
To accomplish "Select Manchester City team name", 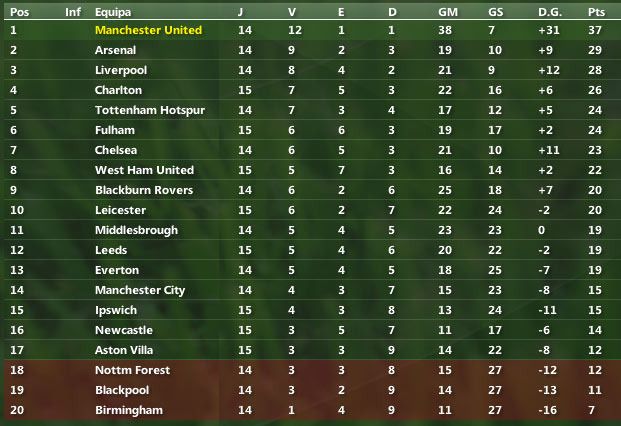I will pyautogui.click(x=140, y=290).
